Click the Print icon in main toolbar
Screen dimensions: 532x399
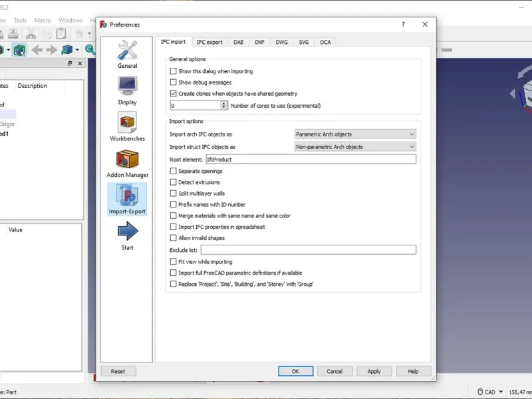pyautogui.click(x=13, y=34)
